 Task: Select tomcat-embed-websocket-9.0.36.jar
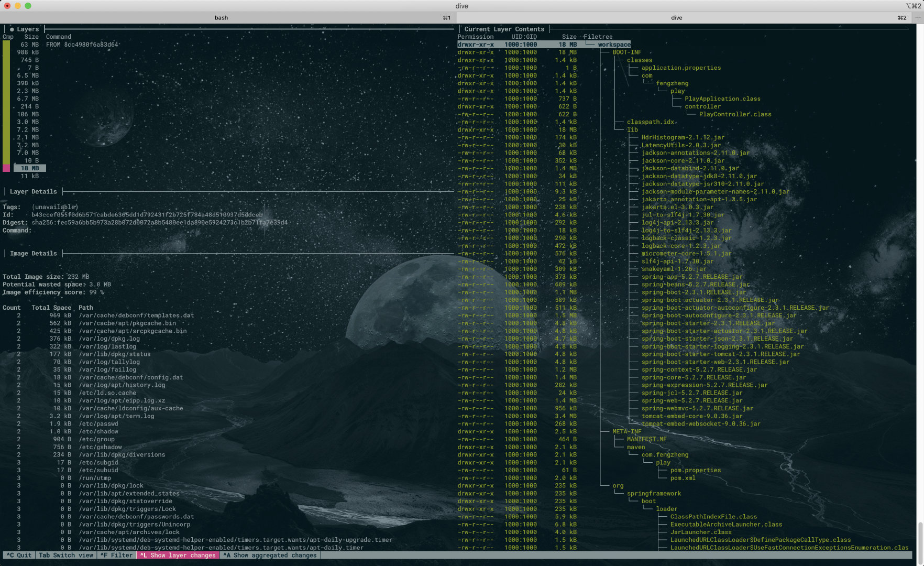coord(701,424)
